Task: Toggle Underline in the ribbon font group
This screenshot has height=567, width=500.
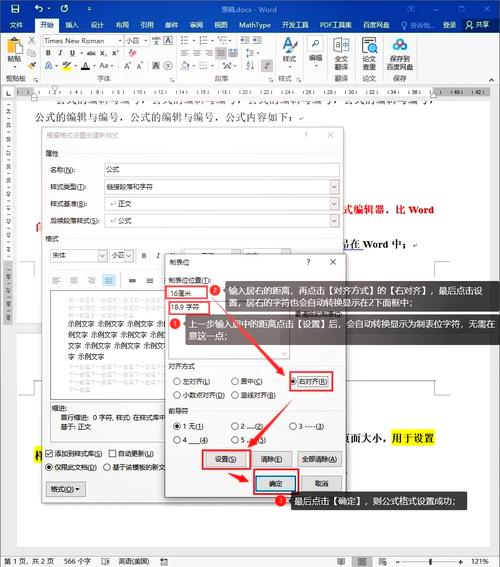Action: pyautogui.click(x=72, y=53)
